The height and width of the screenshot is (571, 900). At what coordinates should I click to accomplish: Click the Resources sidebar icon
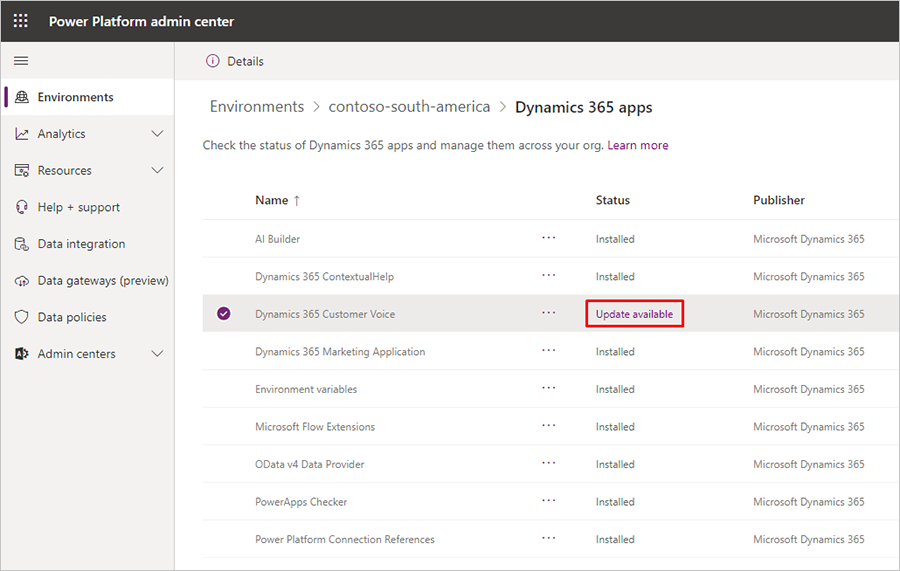click(22, 170)
